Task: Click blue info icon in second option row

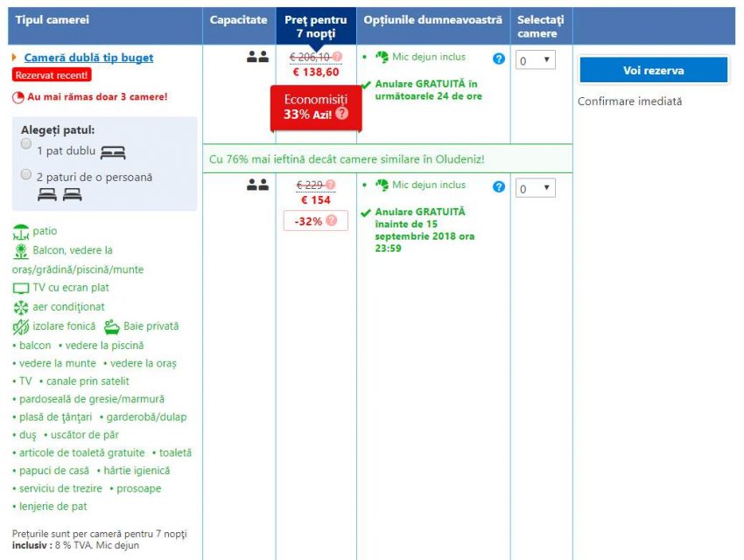Action: click(x=499, y=186)
